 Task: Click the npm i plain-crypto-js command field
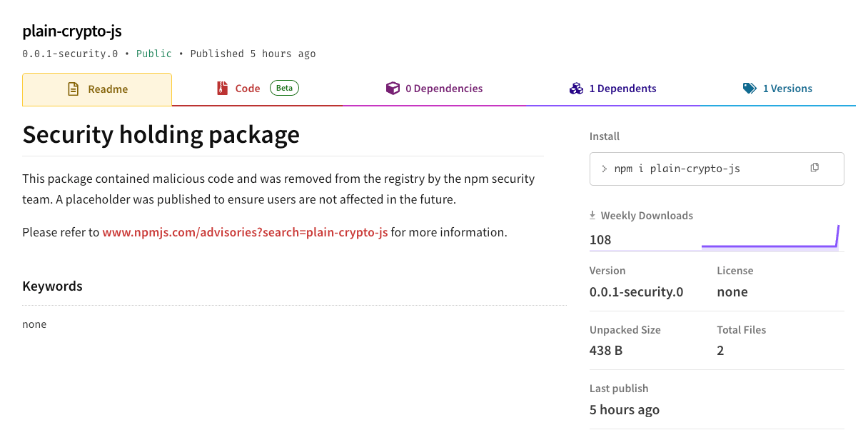tap(678, 169)
